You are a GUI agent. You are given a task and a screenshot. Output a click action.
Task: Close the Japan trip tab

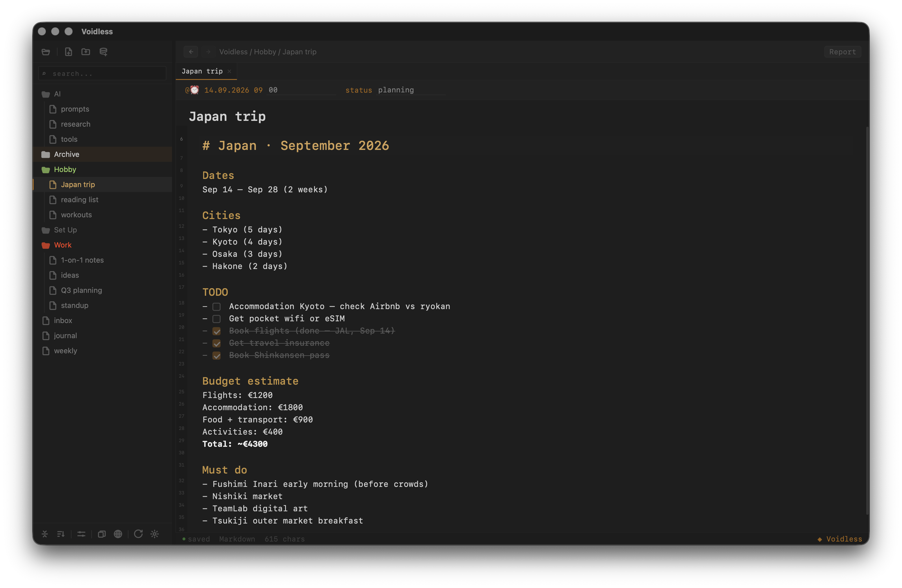(229, 71)
